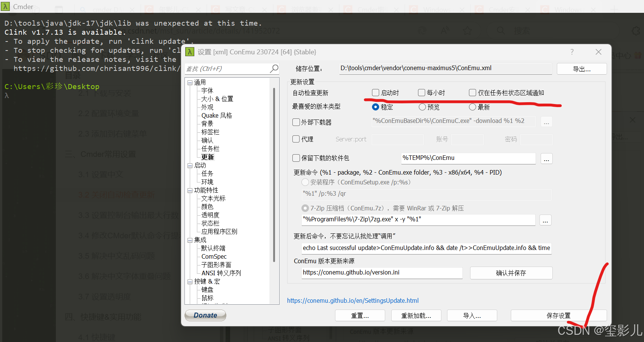This screenshot has width=644, height=342.
Task: Click the 更新后命令 echo command field
Action: pos(426,248)
